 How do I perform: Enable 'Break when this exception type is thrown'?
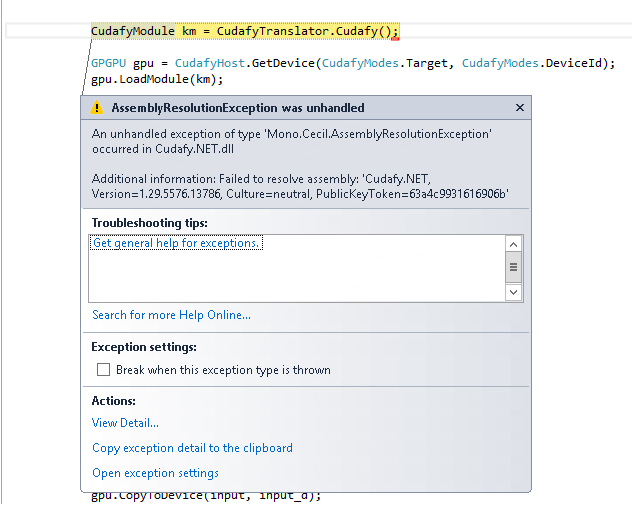(103, 370)
